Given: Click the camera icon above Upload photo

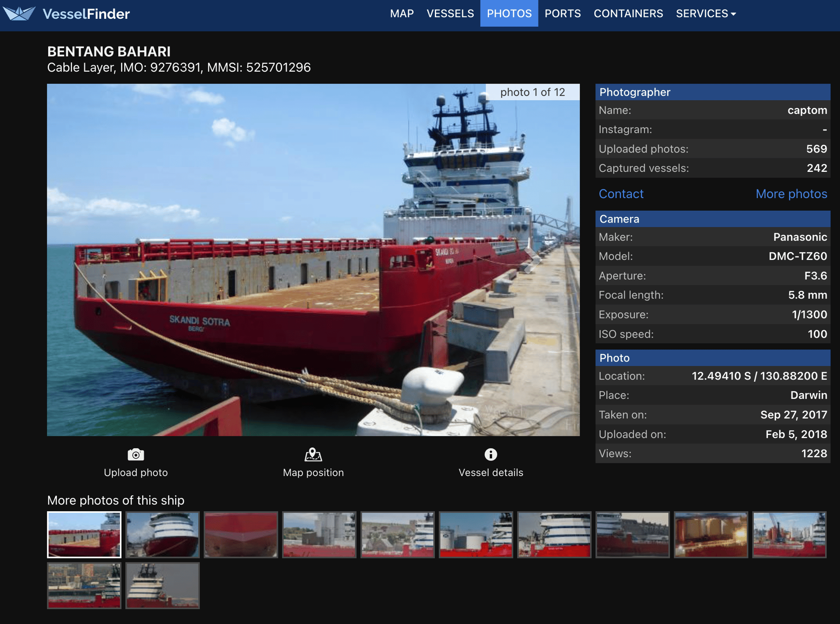Looking at the screenshot, I should (x=136, y=455).
